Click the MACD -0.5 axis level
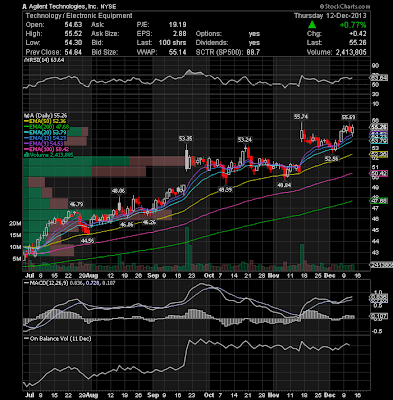The height and width of the screenshot is (400, 393). pyautogui.click(x=377, y=331)
